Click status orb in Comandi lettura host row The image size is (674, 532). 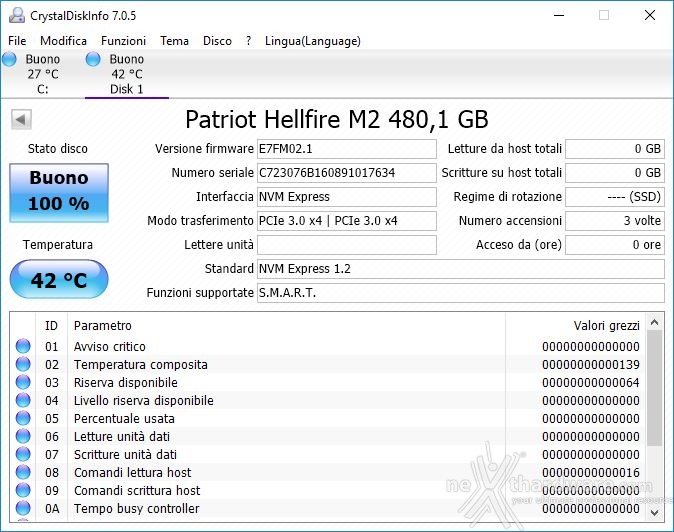(x=23, y=472)
